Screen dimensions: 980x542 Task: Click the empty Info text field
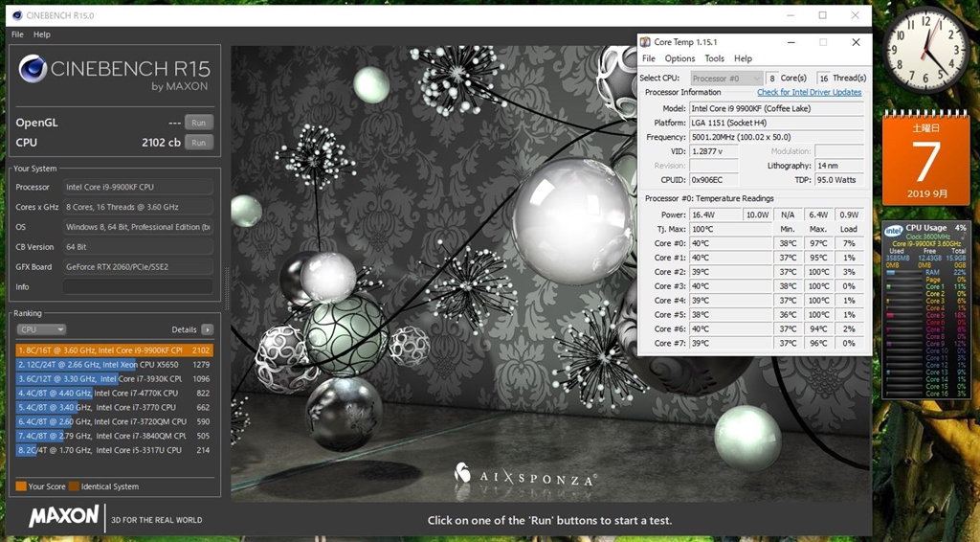(x=138, y=286)
